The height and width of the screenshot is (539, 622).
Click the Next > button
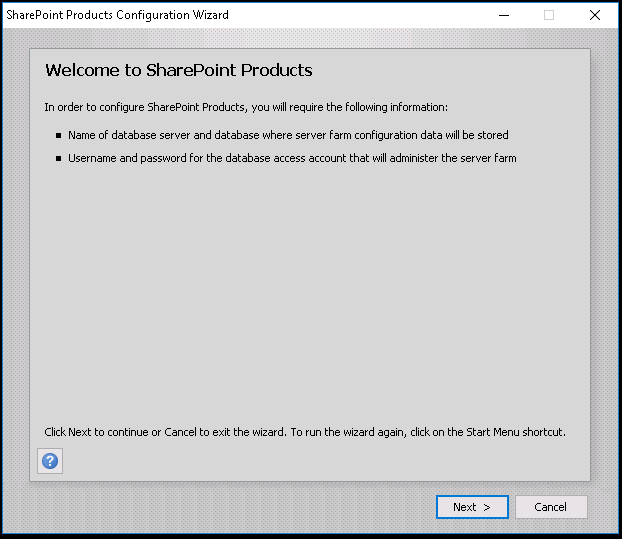click(x=472, y=507)
